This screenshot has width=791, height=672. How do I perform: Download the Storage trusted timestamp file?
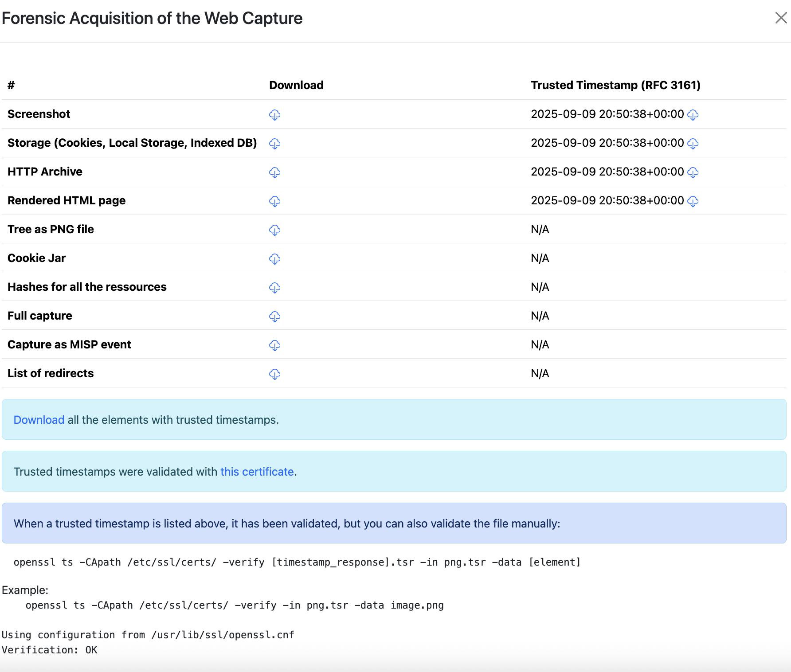[693, 144]
